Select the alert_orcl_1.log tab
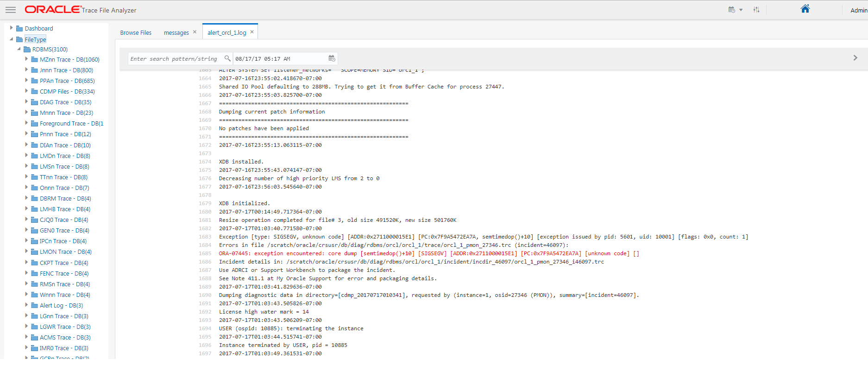 [227, 32]
